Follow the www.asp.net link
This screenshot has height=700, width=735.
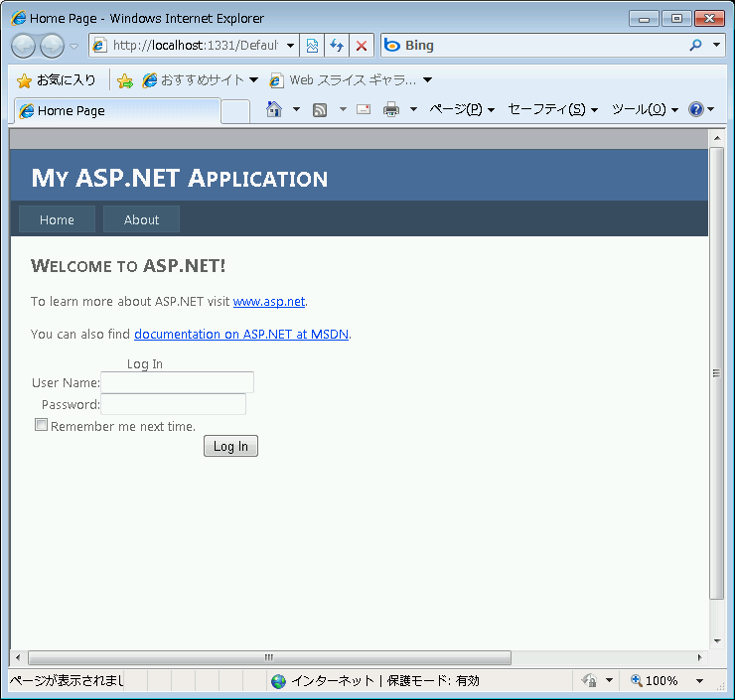[268, 302]
